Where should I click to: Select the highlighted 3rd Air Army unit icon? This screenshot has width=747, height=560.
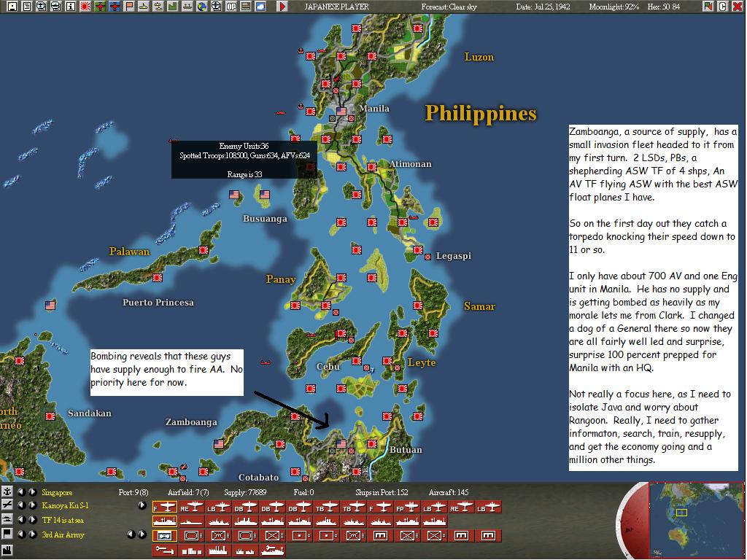pyautogui.click(x=164, y=536)
